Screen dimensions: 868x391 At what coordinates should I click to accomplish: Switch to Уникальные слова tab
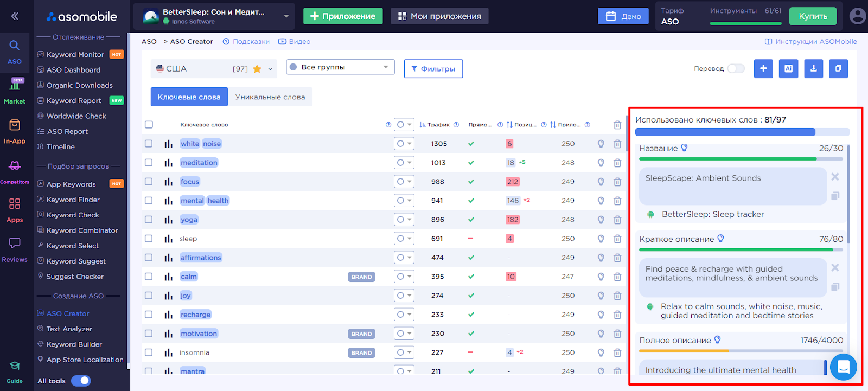(270, 97)
